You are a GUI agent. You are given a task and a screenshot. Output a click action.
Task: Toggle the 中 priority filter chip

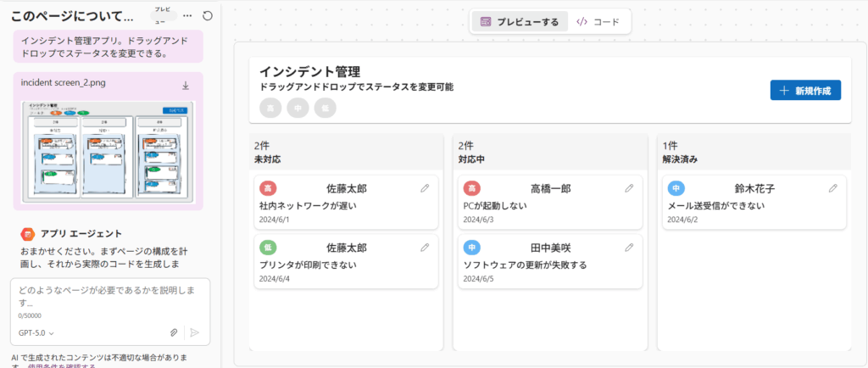(298, 108)
